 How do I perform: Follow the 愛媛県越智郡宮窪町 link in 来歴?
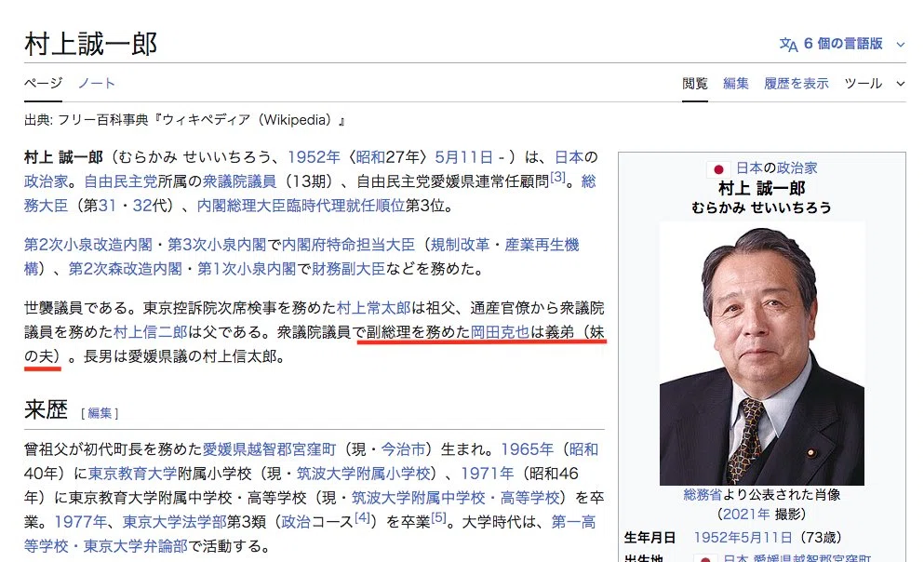coord(269,449)
